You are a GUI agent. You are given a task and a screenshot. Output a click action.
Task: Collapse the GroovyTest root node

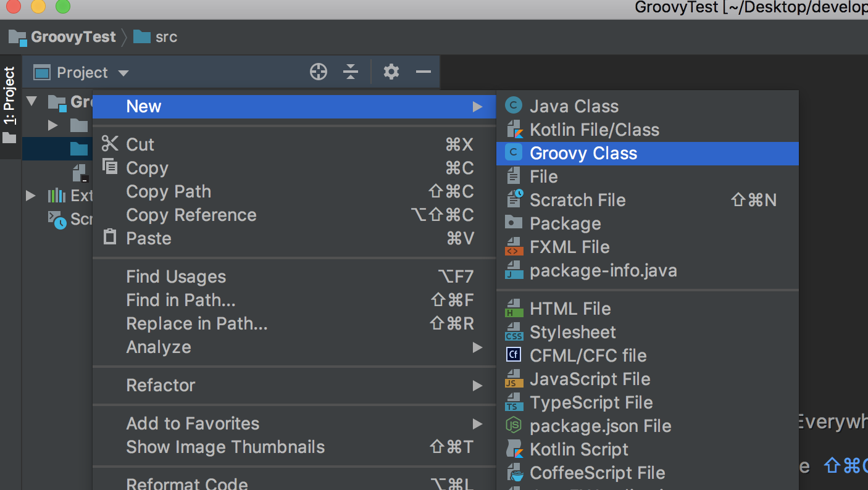31,101
